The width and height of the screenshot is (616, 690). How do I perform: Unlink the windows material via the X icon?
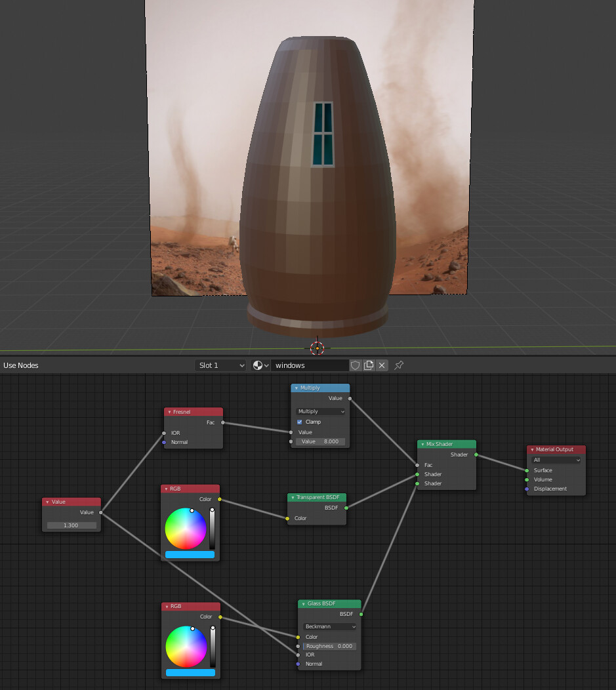(x=382, y=365)
